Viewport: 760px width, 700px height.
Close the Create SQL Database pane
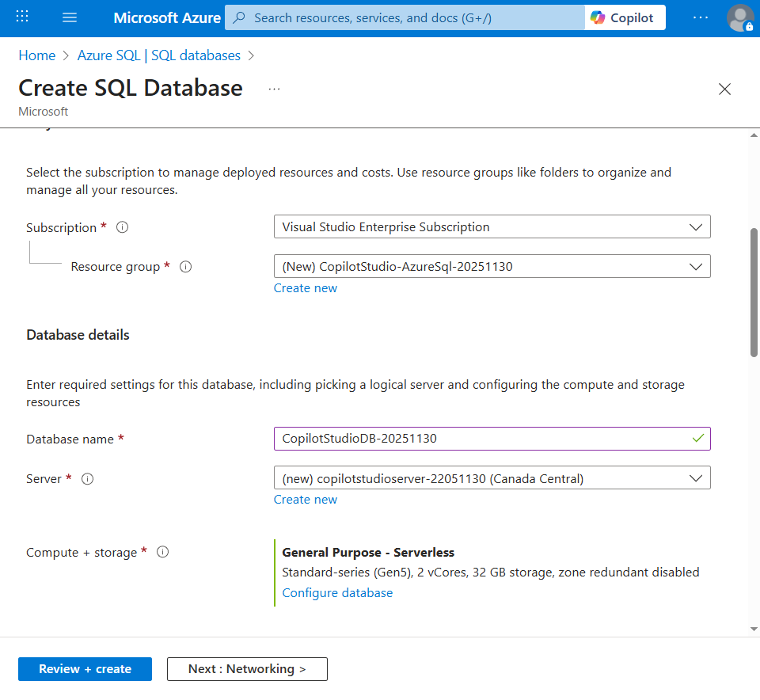point(724,89)
